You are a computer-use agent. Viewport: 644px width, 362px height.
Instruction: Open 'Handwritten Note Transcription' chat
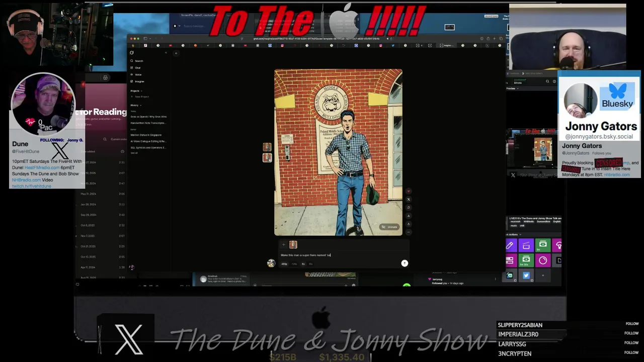click(148, 123)
